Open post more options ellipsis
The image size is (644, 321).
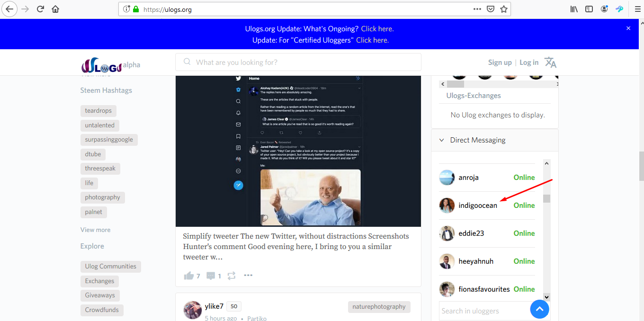(x=248, y=275)
